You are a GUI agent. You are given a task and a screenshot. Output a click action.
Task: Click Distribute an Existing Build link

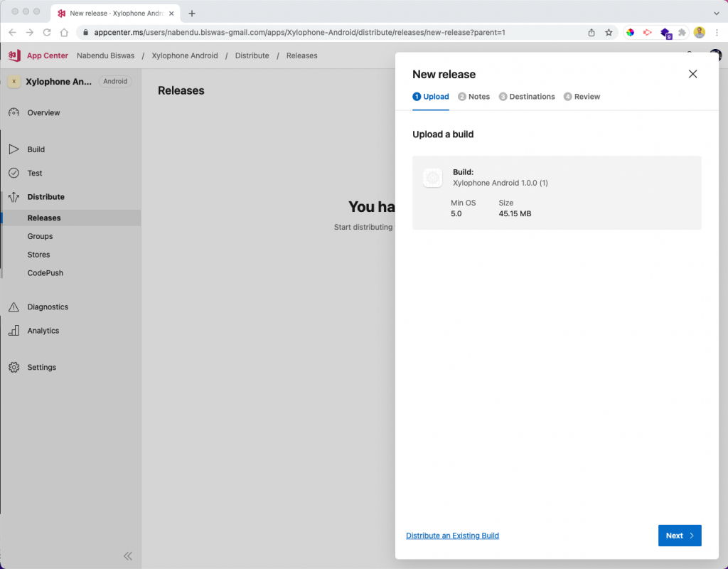tap(452, 536)
